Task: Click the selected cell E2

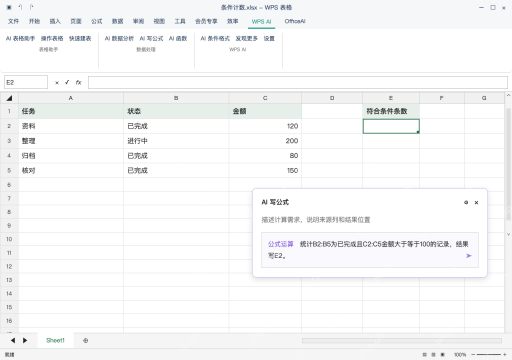Action: 391,126
